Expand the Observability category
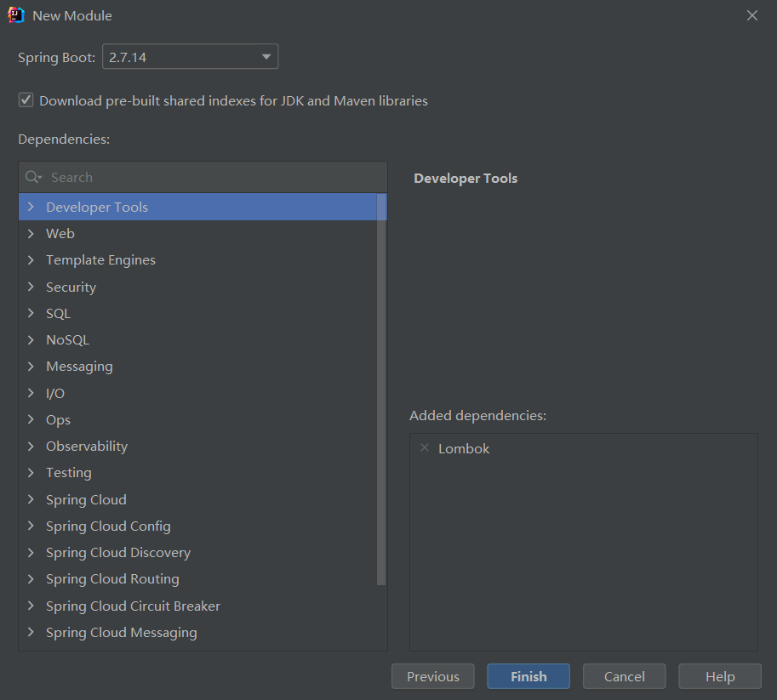The image size is (777, 700). point(31,446)
